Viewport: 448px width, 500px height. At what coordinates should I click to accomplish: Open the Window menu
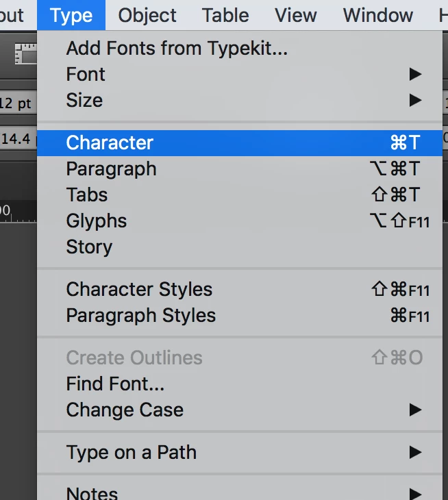pos(378,15)
